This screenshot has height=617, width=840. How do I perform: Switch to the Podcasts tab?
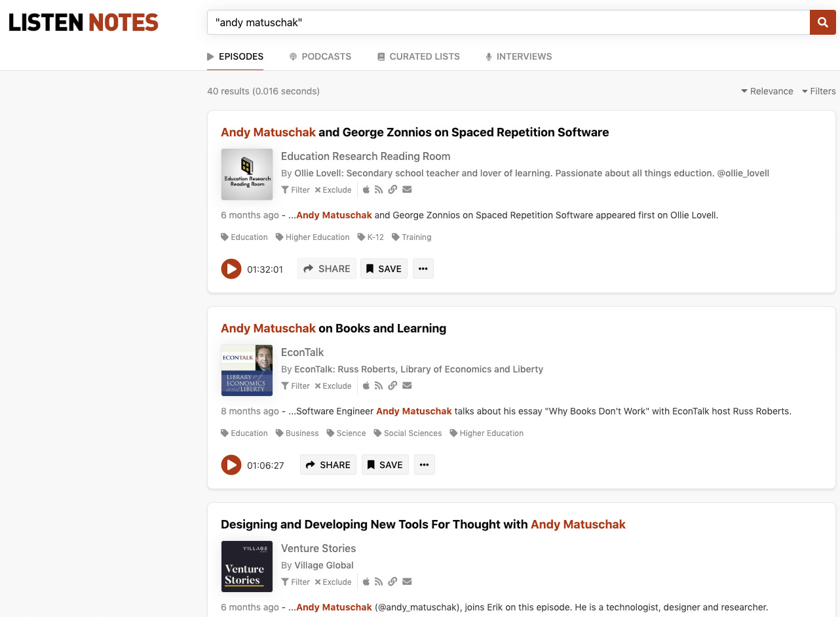(320, 56)
